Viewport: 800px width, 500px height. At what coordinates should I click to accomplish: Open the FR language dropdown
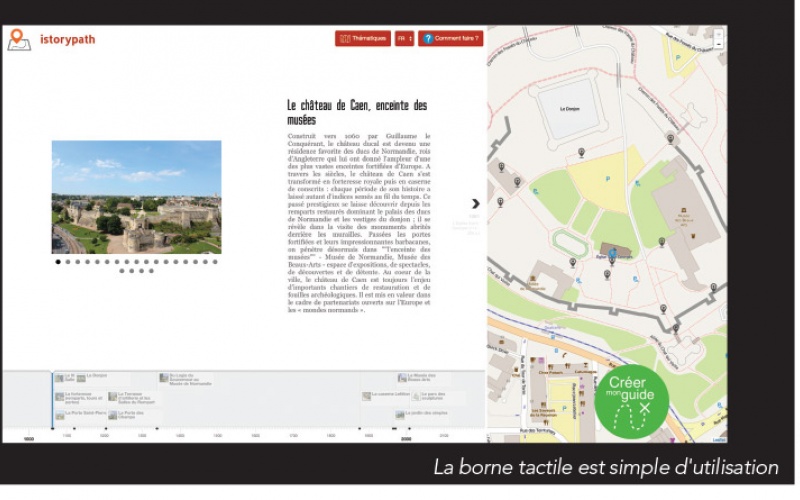click(404, 39)
